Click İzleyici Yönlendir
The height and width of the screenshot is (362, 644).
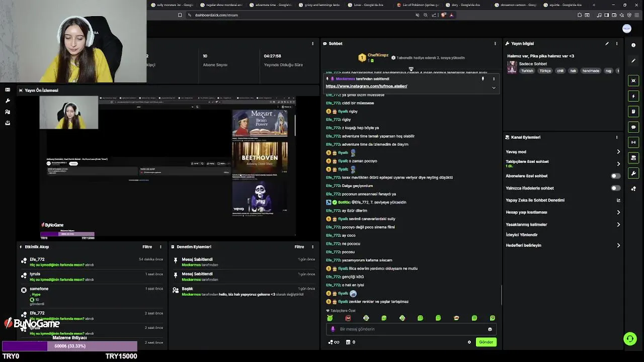(522, 235)
